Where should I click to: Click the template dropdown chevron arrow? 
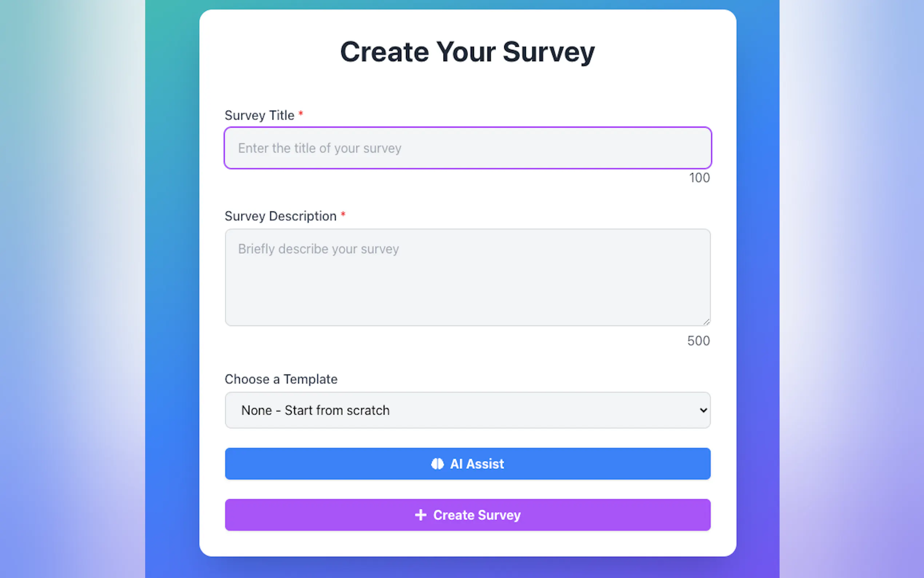[703, 410]
